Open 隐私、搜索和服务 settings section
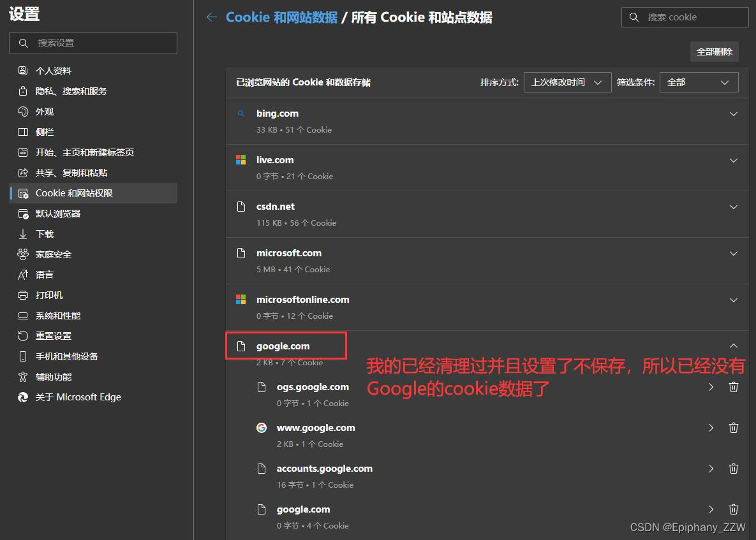The image size is (756, 540). pos(93,91)
